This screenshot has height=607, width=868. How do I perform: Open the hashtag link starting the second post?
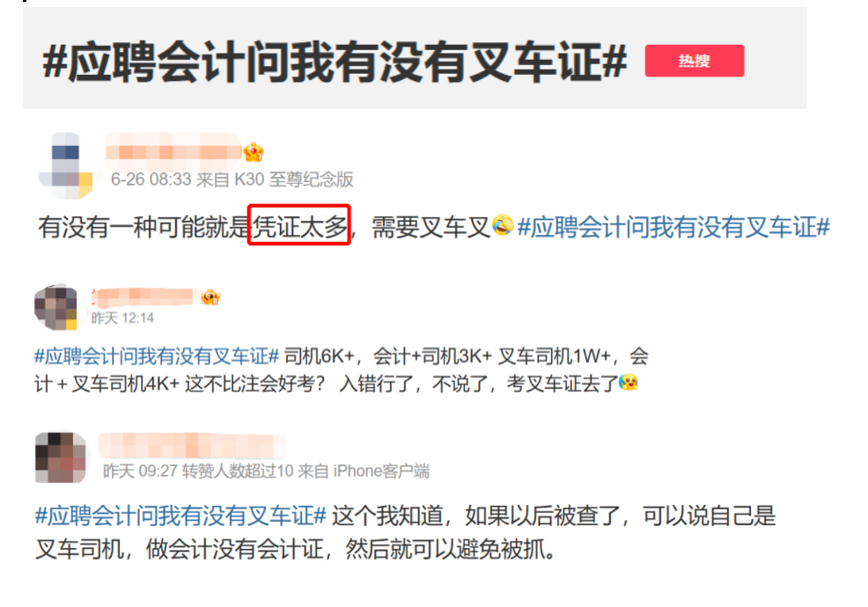tap(157, 356)
